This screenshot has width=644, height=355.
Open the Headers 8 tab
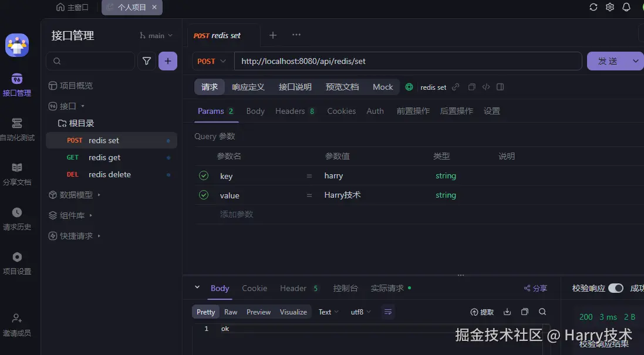tap(295, 111)
